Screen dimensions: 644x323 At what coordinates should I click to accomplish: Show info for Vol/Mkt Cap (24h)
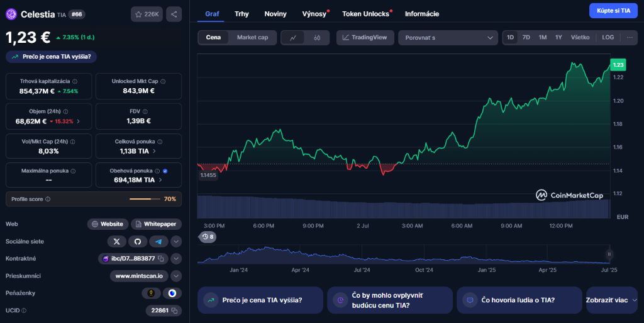pos(73,142)
